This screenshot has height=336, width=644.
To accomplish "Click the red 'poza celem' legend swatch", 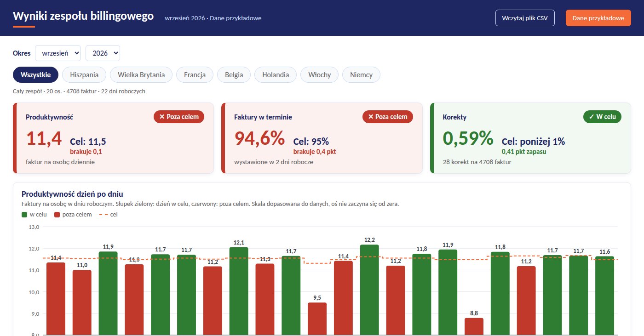I will (x=57, y=215).
